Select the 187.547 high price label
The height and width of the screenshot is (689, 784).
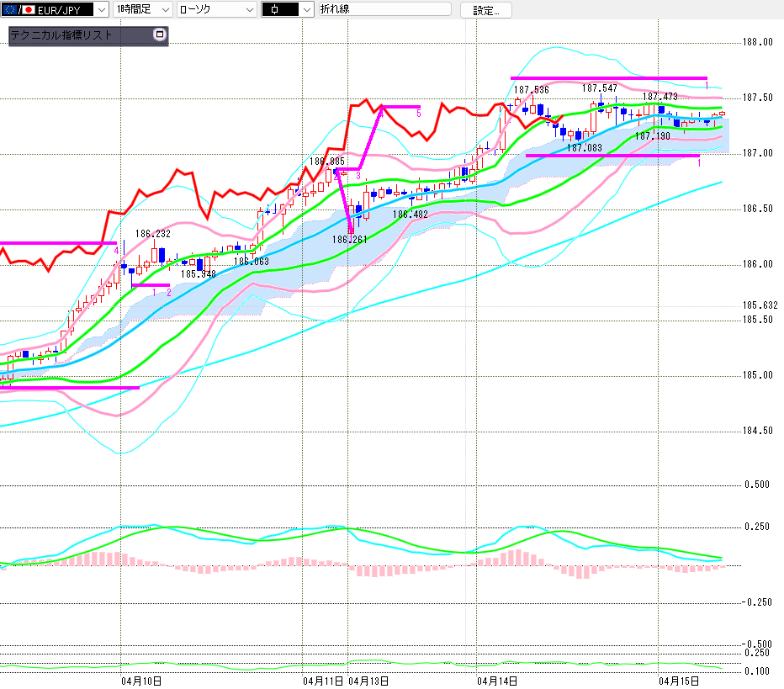click(x=599, y=88)
